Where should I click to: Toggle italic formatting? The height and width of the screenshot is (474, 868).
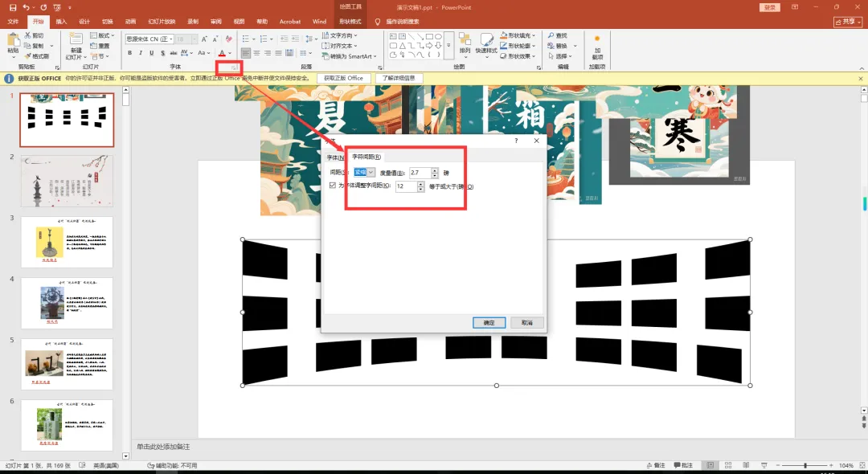(x=141, y=53)
